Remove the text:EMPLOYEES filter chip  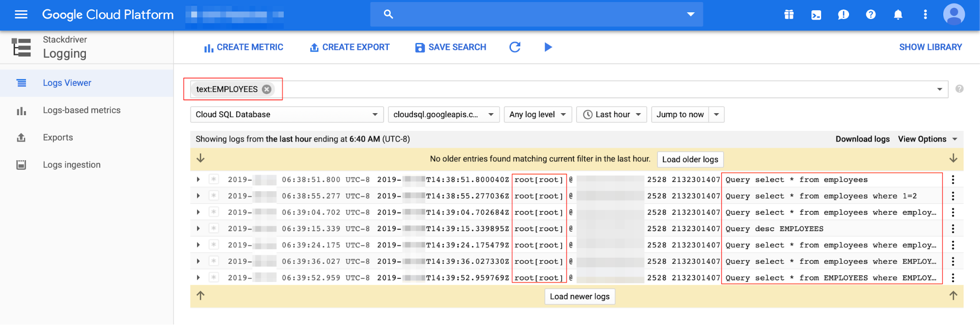point(267,89)
